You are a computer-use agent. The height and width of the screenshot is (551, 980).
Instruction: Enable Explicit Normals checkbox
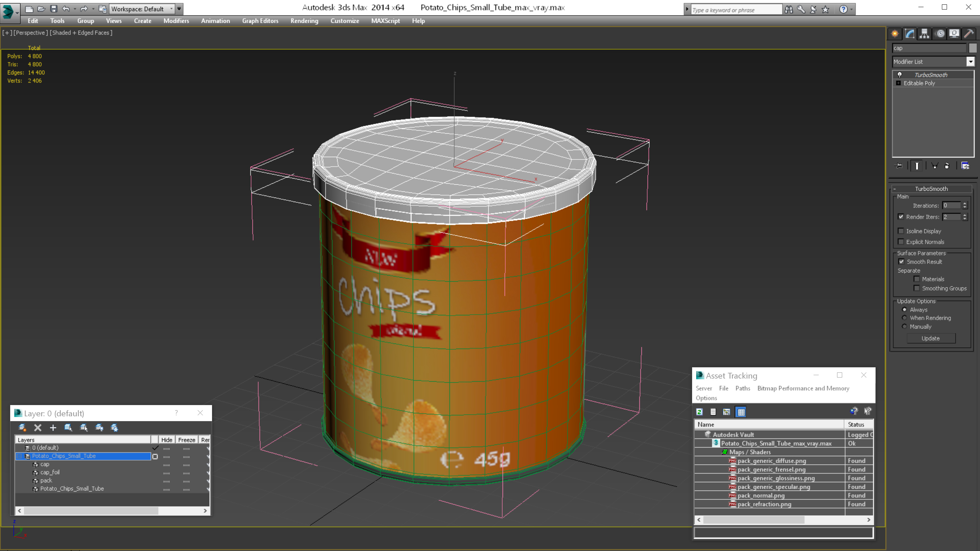[900, 242]
